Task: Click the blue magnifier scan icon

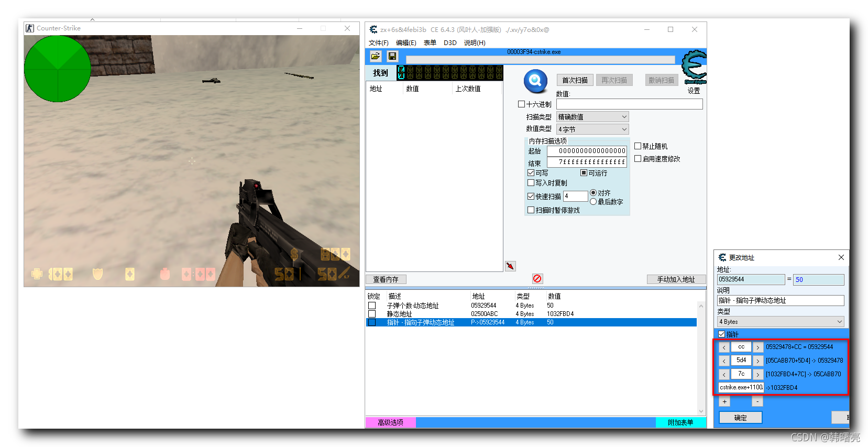Action: coord(535,81)
